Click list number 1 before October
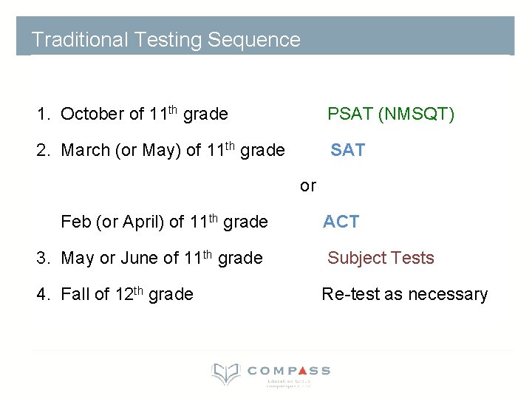 click(42, 114)
